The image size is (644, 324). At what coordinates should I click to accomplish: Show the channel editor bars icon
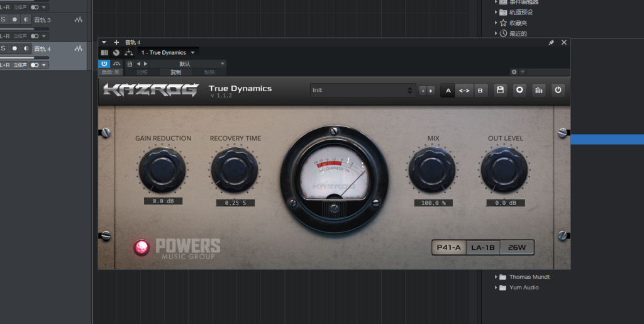[x=104, y=53]
